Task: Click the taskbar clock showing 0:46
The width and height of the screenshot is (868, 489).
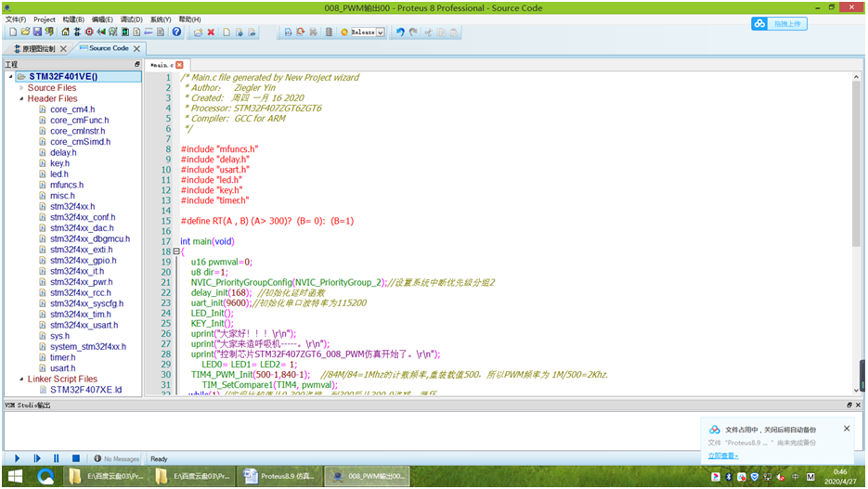Action: click(x=840, y=477)
